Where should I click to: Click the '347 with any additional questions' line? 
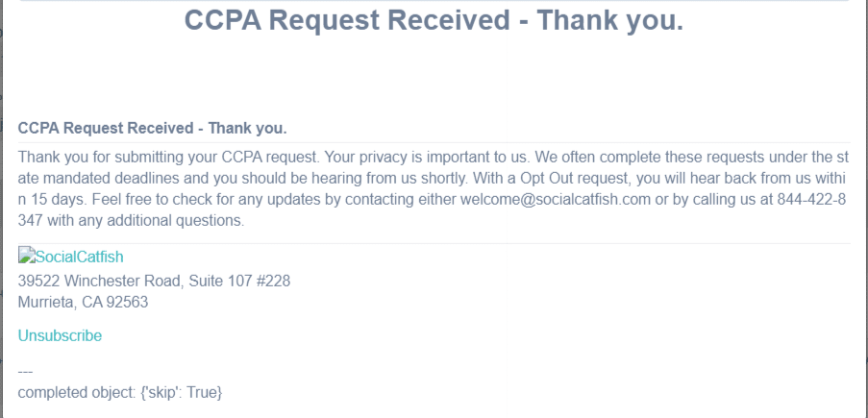(131, 221)
